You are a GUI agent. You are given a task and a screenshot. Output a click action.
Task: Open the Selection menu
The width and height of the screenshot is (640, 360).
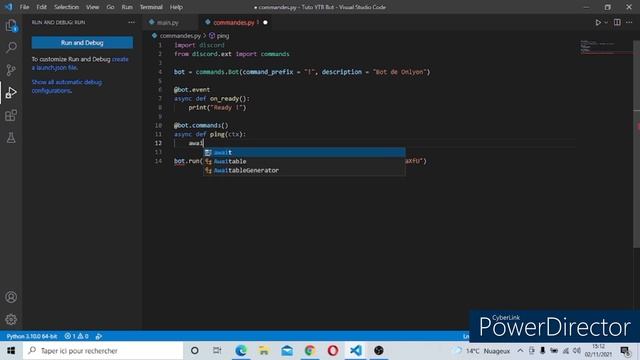[x=67, y=7]
